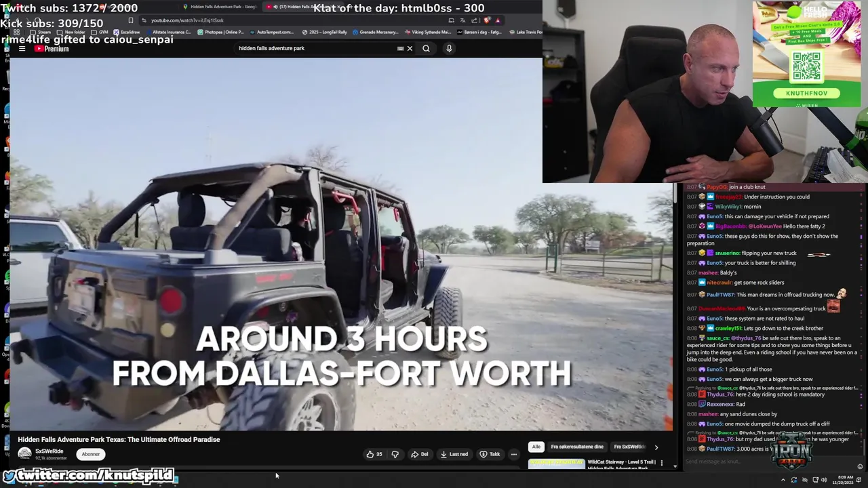Click the sync update icon in tray
868x488 pixels.
794,480
